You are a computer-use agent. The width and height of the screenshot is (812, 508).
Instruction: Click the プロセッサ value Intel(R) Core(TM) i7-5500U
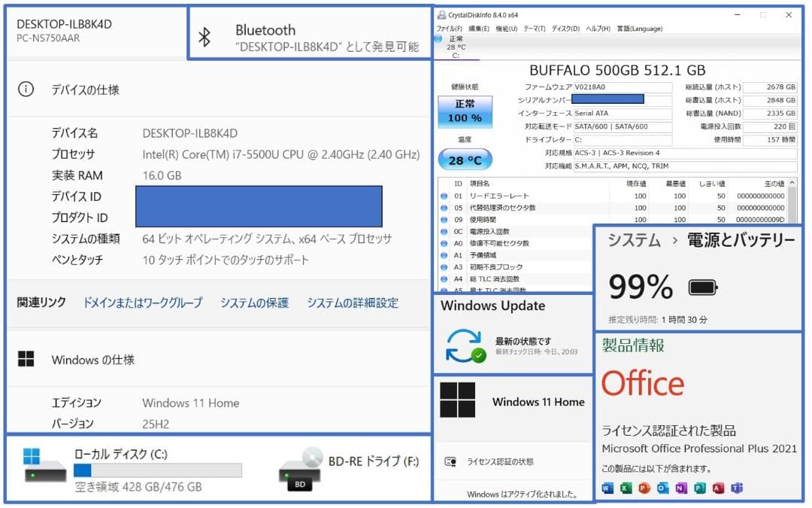tap(281, 154)
